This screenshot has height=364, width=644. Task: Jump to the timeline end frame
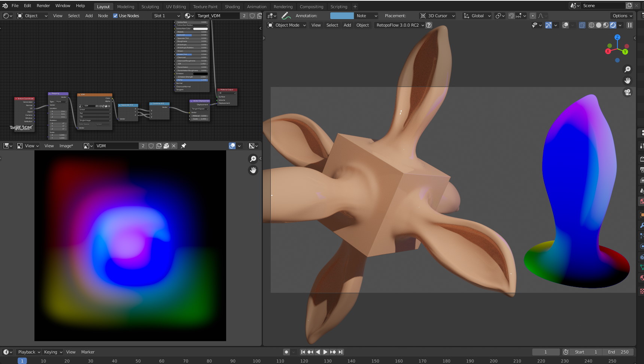click(x=340, y=352)
